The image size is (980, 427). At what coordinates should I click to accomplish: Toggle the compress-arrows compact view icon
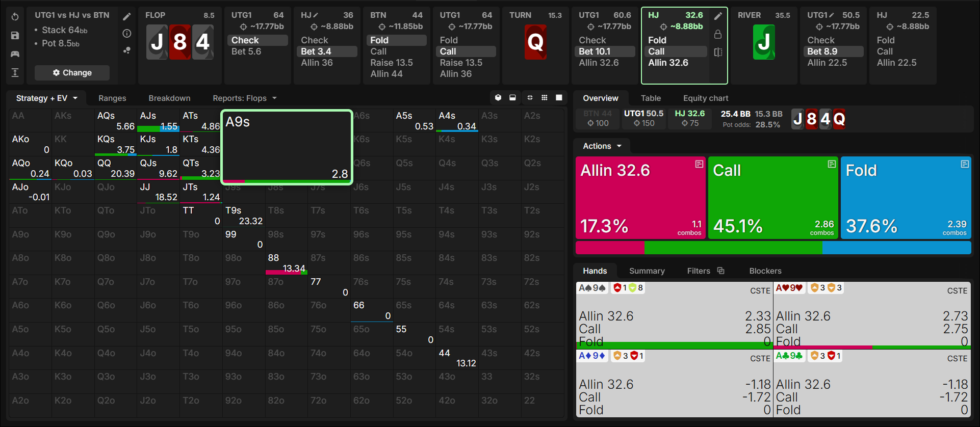pos(530,98)
